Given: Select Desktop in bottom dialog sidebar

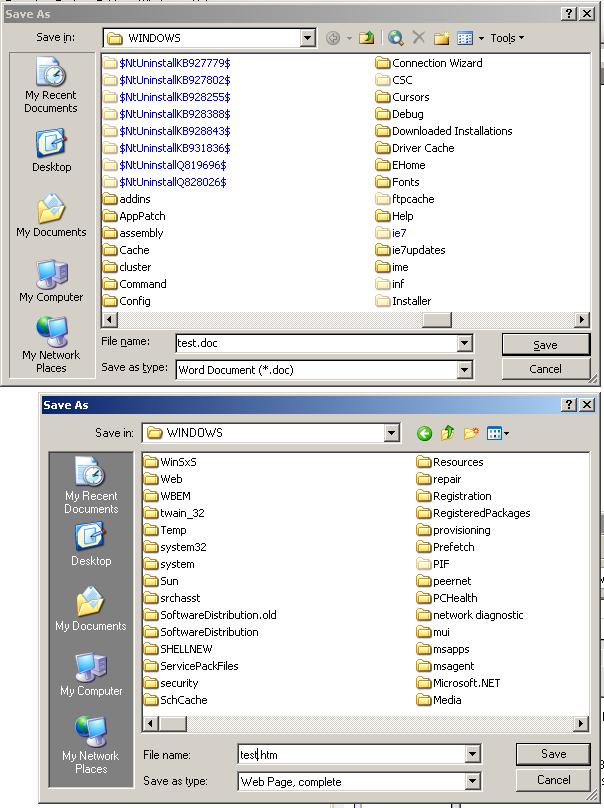Looking at the screenshot, I should point(91,545).
